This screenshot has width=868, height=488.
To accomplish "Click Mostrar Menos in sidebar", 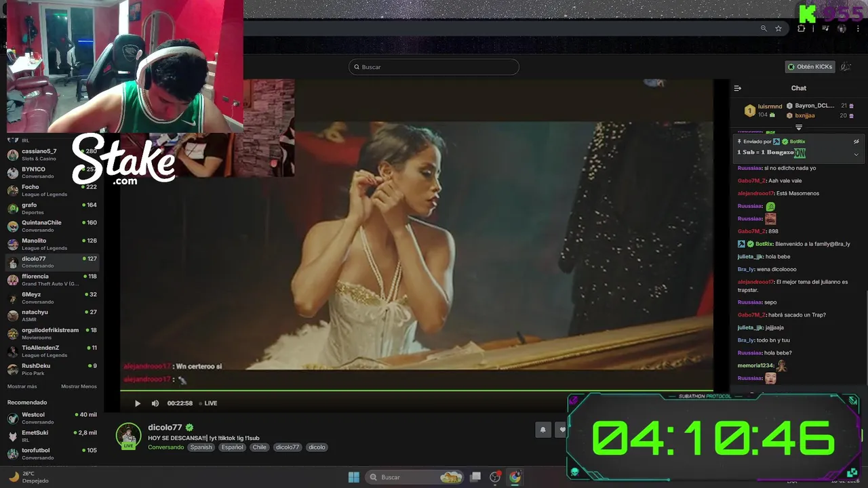I will [x=79, y=386].
